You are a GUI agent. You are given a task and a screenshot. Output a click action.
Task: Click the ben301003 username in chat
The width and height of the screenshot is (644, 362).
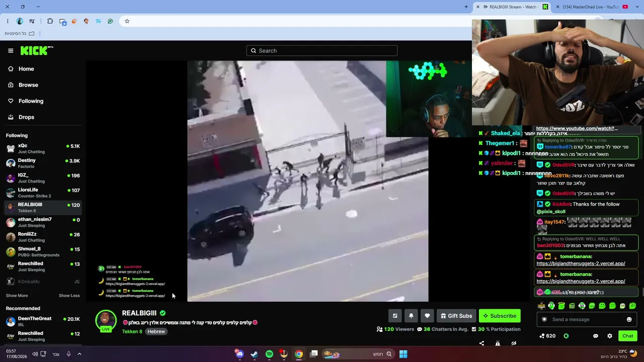550,245
